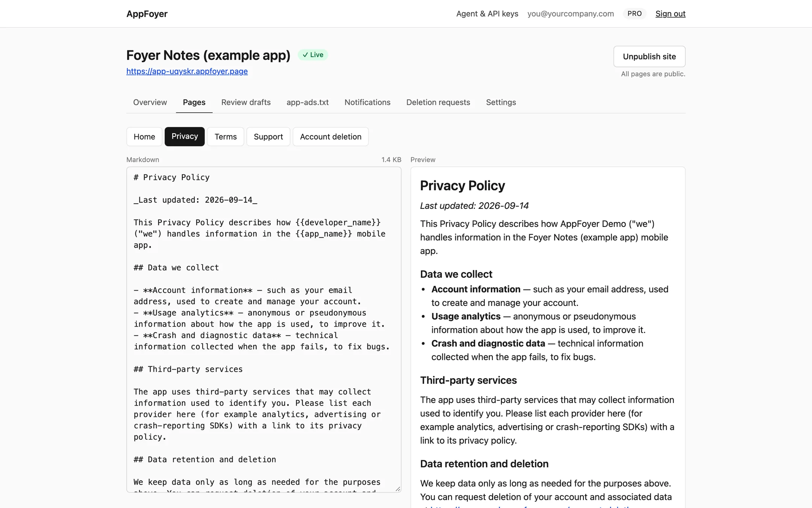Select the Pages tab
The image size is (812, 508).
(x=194, y=102)
